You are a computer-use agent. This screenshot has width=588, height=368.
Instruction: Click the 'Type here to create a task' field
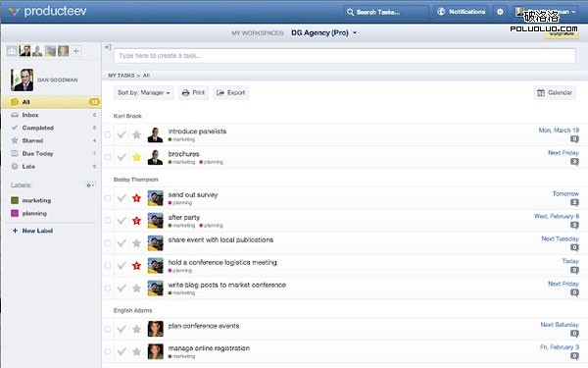coord(345,56)
